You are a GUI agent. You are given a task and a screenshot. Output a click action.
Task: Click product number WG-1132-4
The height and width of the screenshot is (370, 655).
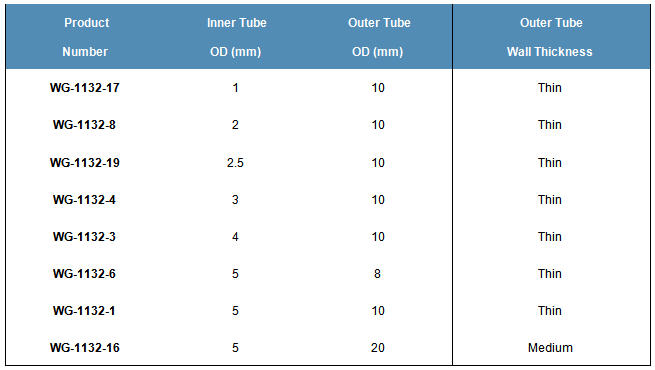(x=84, y=200)
